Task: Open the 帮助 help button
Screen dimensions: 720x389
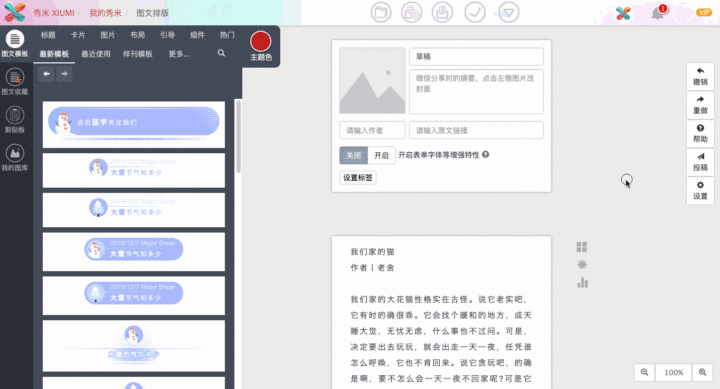Action: click(700, 133)
